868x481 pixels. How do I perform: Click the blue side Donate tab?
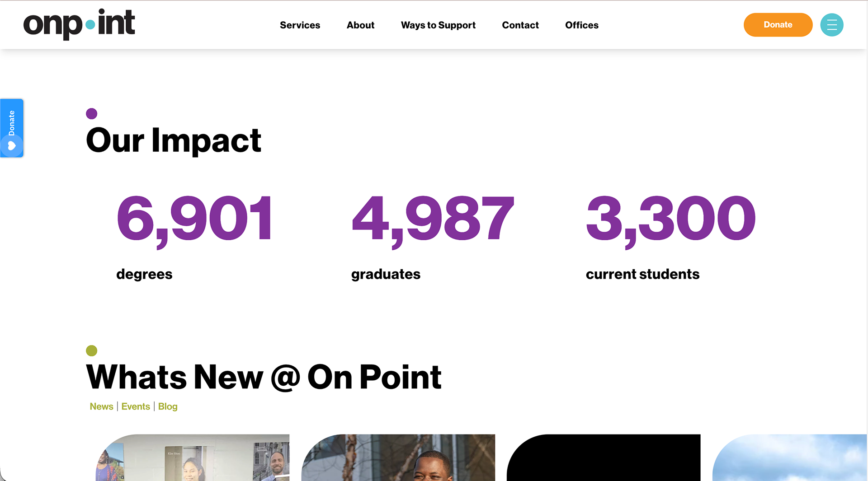tap(12, 123)
